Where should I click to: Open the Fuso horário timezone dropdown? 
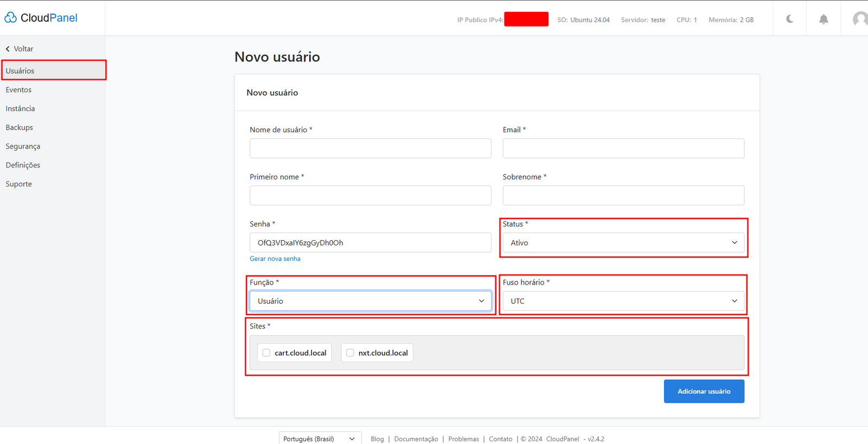pos(623,301)
